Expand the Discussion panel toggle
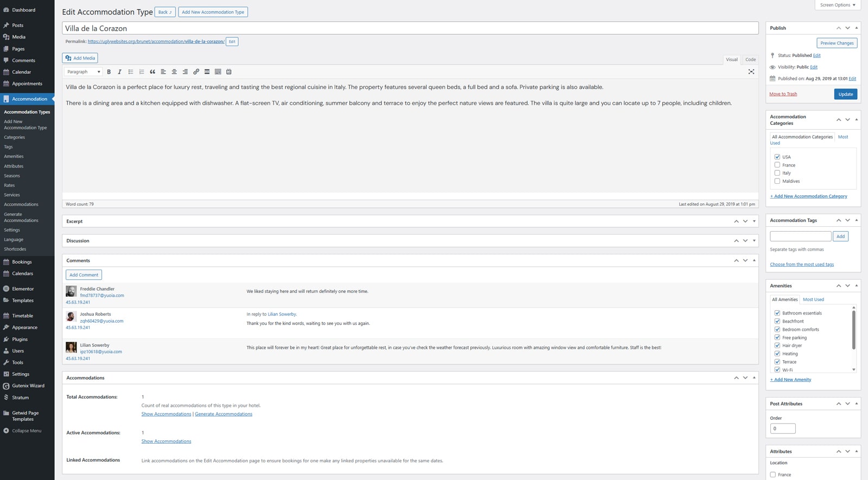 click(x=754, y=241)
